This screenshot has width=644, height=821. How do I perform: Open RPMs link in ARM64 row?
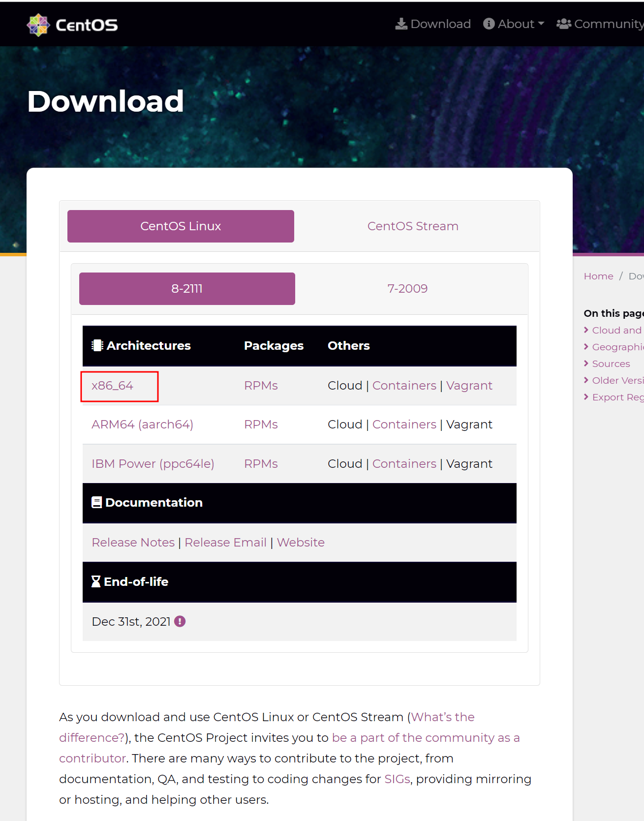(x=261, y=425)
